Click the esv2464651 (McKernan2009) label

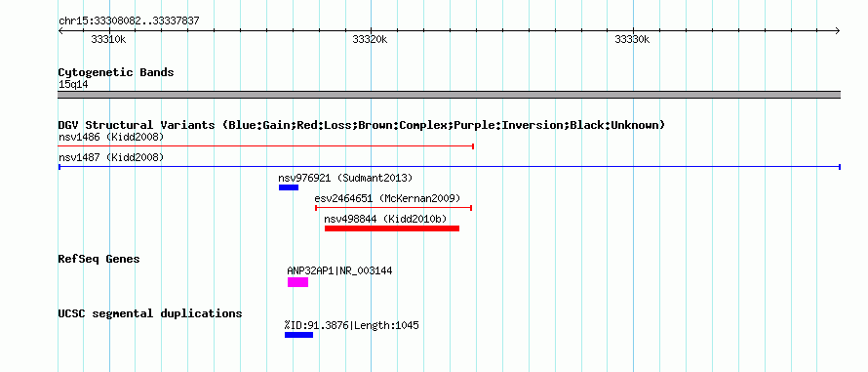pos(387,198)
